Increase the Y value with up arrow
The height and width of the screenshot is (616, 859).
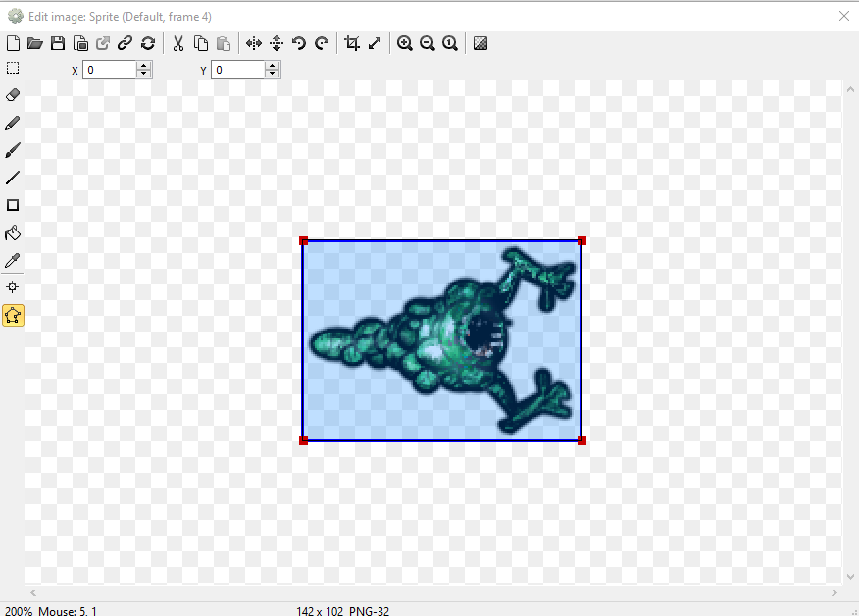point(273,66)
